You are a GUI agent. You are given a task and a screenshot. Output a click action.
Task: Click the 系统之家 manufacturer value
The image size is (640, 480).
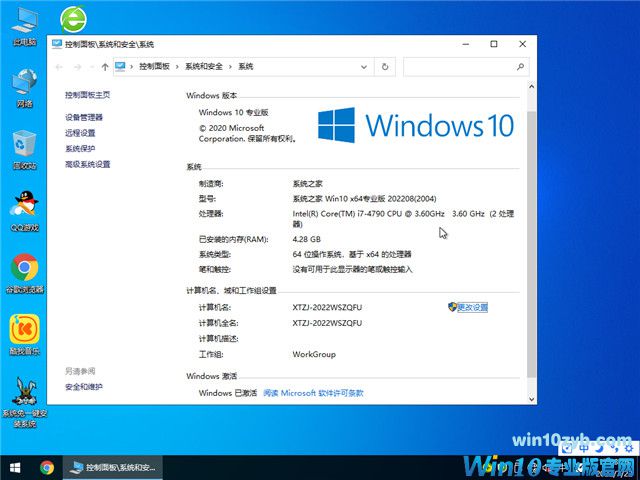(307, 183)
